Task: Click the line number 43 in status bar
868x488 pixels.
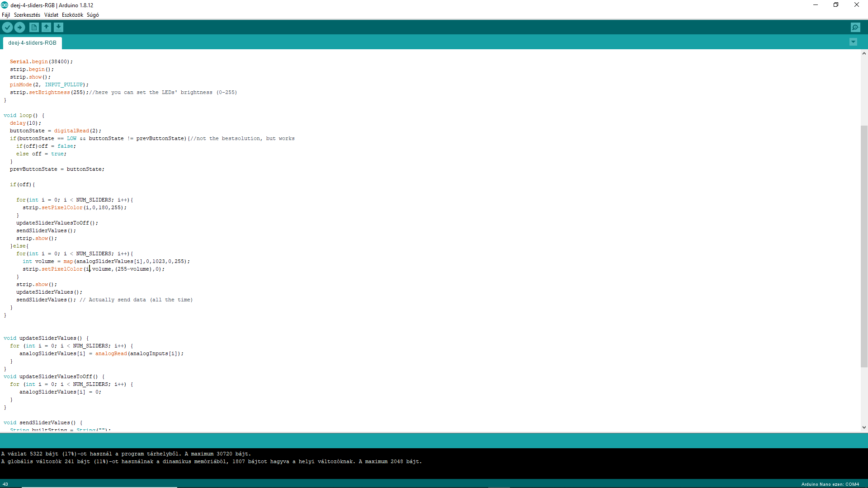Action: pyautogui.click(x=5, y=484)
